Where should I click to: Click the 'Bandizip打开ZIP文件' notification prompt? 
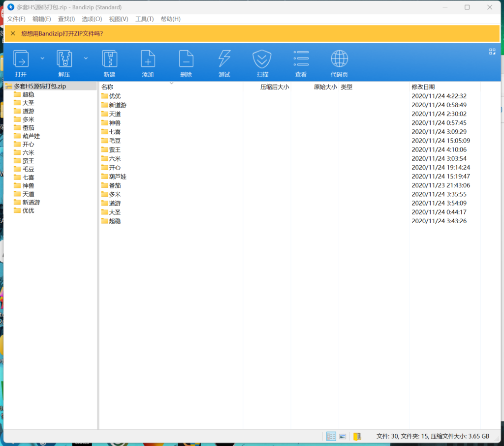coord(62,33)
